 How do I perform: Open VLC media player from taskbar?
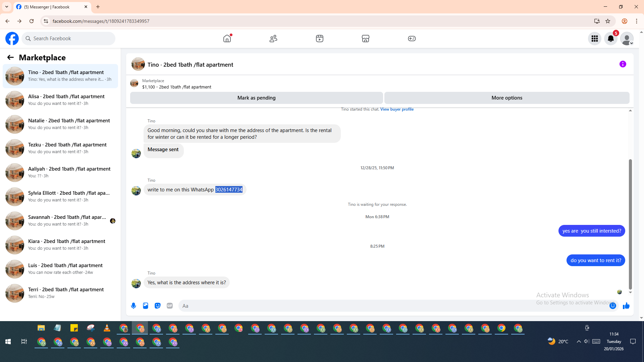(x=107, y=328)
